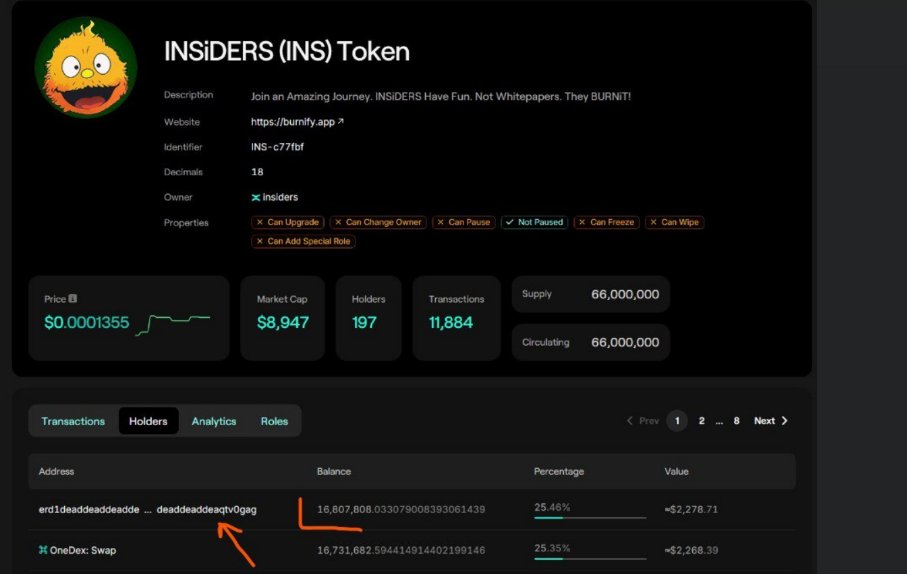Click the INS-c77fbf identifier text
The image size is (907, 574).
[x=277, y=147]
